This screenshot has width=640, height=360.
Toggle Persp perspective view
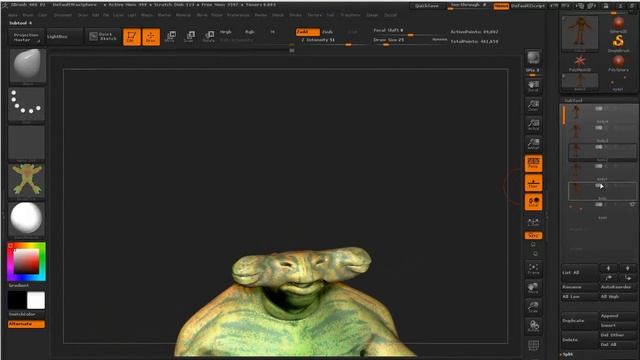point(533,163)
